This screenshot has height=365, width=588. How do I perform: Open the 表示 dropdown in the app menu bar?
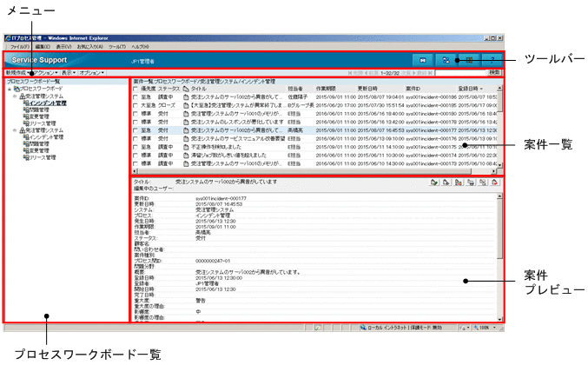click(69, 73)
